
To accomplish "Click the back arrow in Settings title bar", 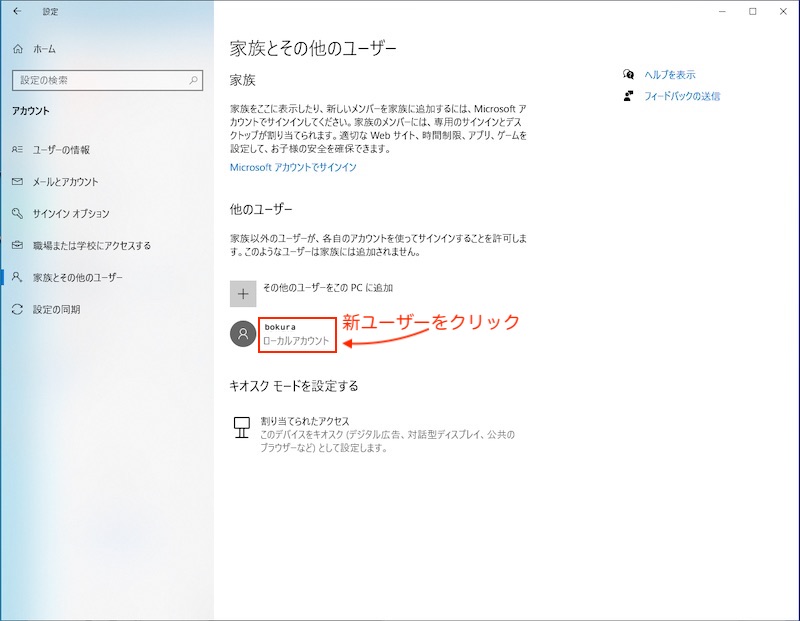I will [x=17, y=11].
